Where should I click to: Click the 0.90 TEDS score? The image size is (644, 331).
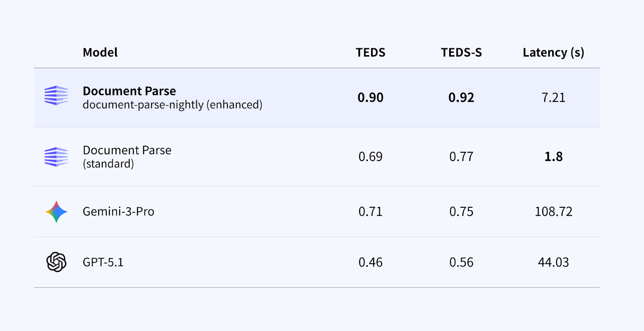[370, 97]
